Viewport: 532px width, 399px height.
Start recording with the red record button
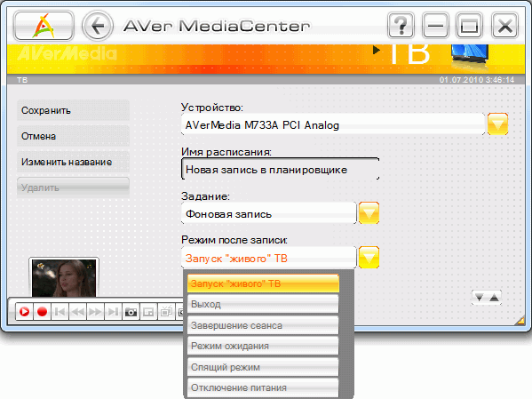pos(42,311)
